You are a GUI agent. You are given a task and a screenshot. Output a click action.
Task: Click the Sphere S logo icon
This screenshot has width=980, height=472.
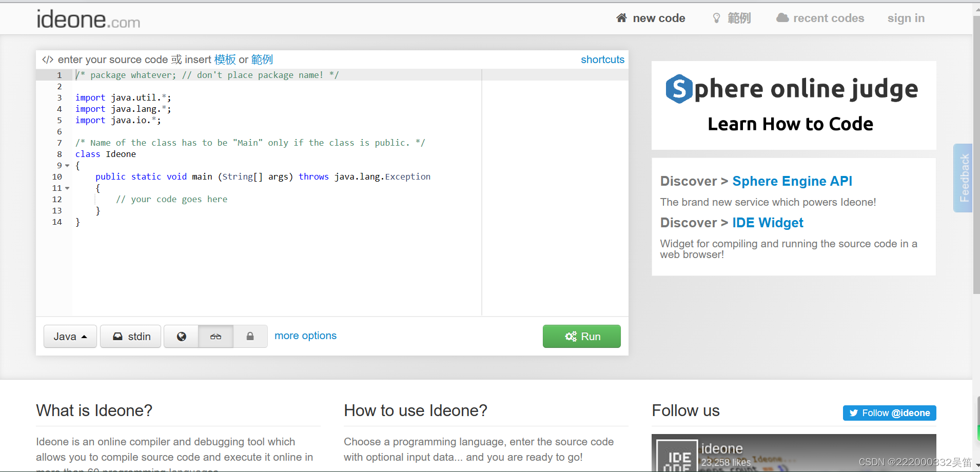coord(679,89)
